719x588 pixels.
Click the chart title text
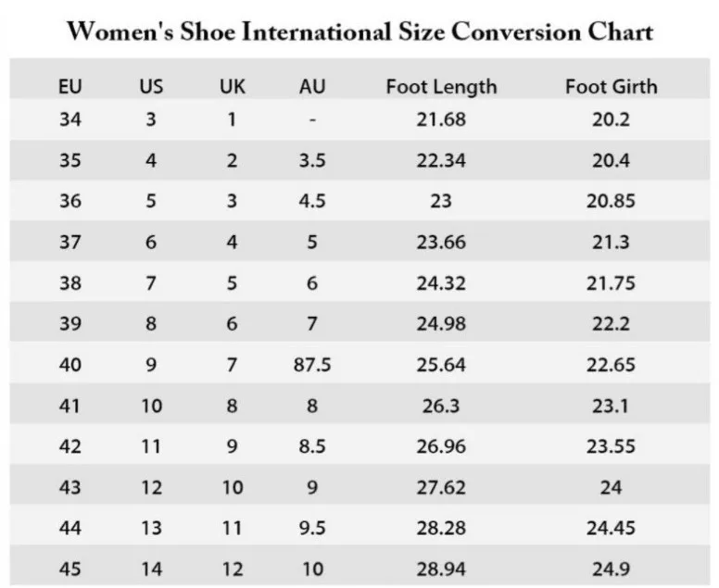pyautogui.click(x=359, y=31)
